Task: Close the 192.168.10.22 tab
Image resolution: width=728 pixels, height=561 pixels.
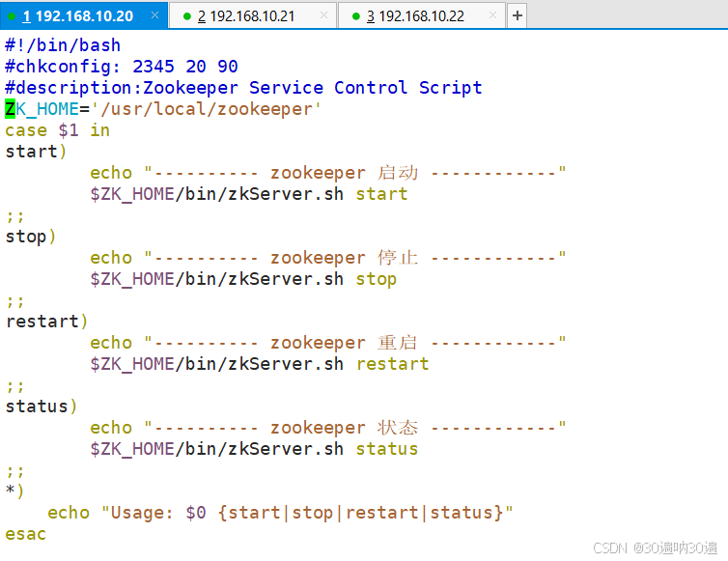Action: (x=493, y=15)
